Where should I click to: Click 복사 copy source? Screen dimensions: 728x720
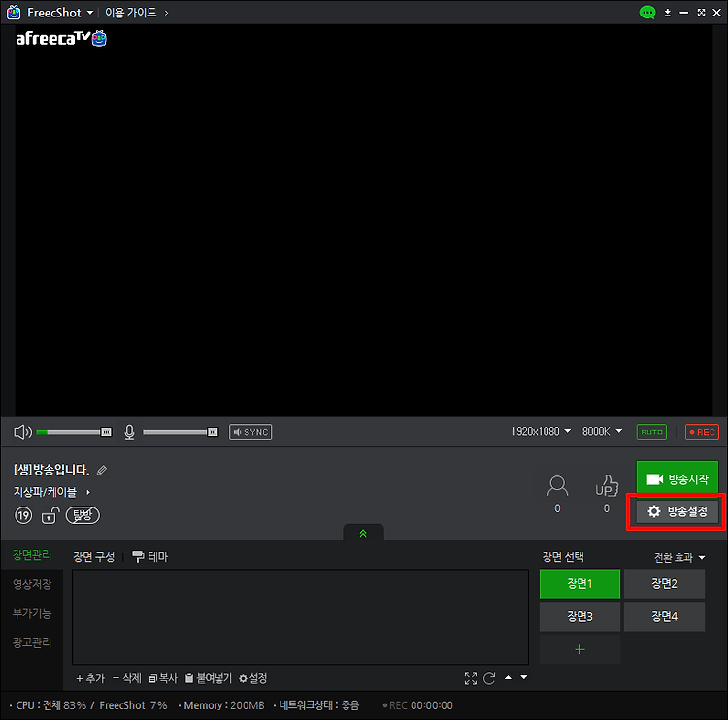tap(163, 678)
